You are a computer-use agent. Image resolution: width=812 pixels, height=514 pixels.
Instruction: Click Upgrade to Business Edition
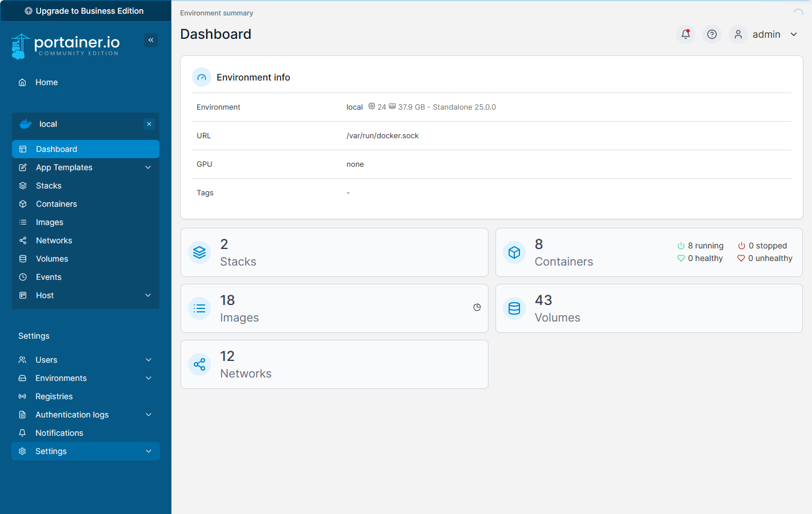[x=86, y=11]
